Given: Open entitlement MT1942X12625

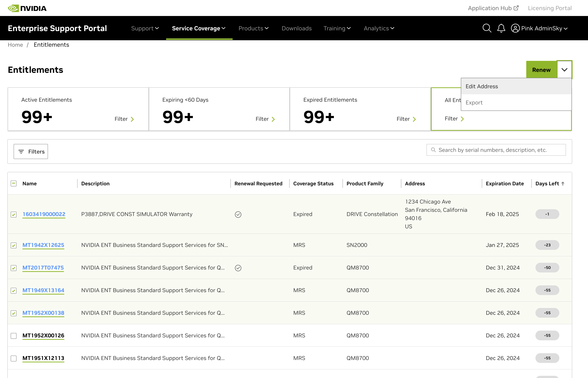Looking at the screenshot, I should point(43,245).
